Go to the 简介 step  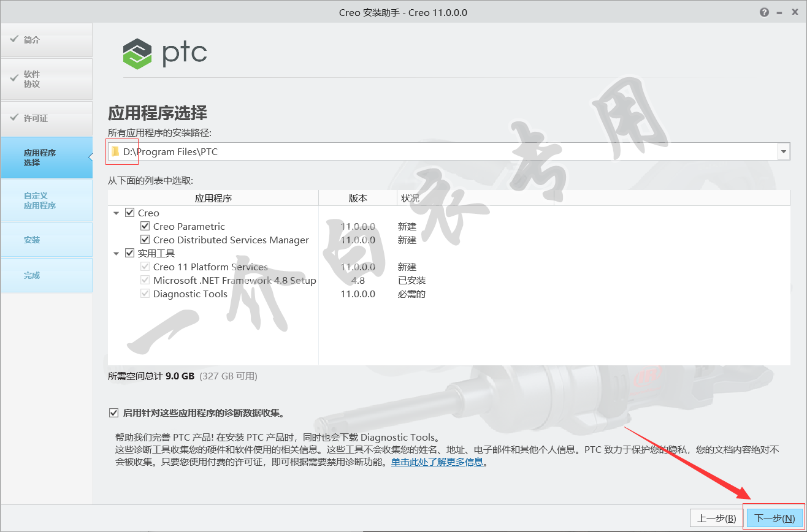point(47,40)
